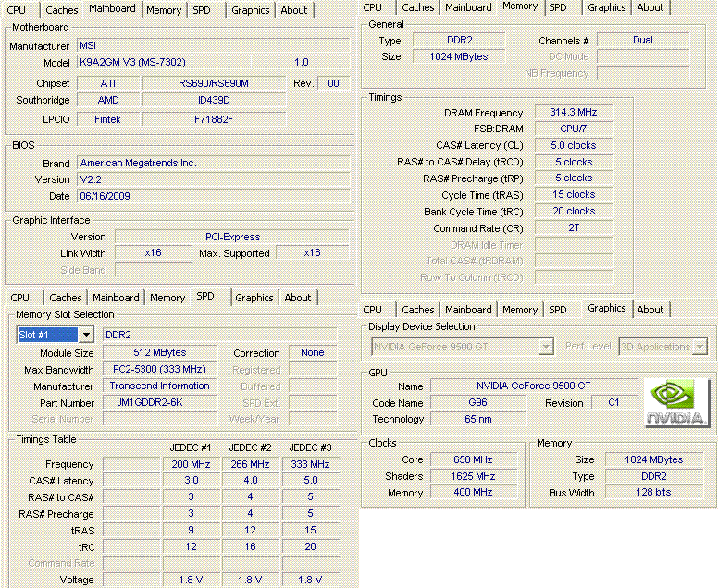This screenshot has width=718, height=588.
Task: Click module size value '512 MBytes'
Action: [160, 352]
